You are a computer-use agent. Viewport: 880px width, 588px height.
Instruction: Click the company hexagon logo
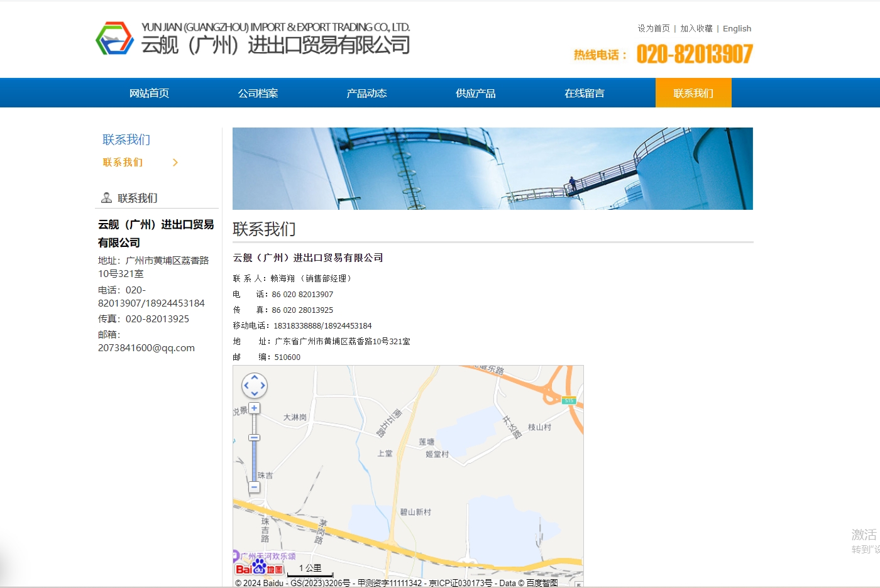click(x=114, y=38)
